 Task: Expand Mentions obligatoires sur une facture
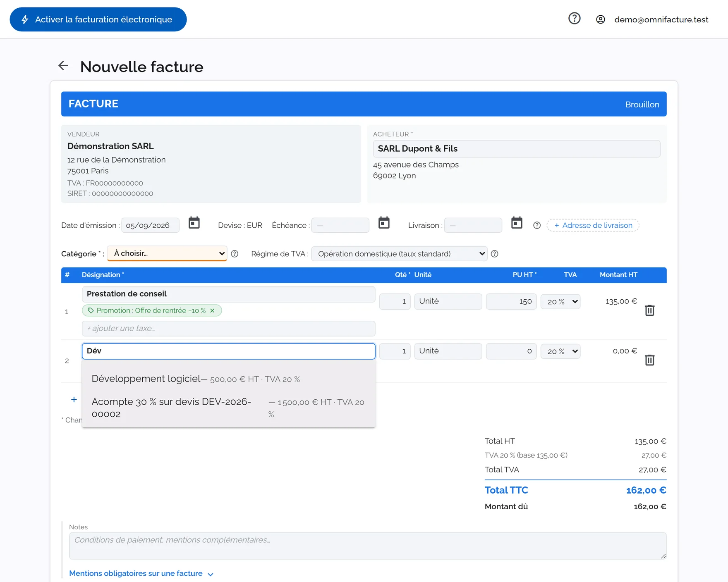(141, 573)
